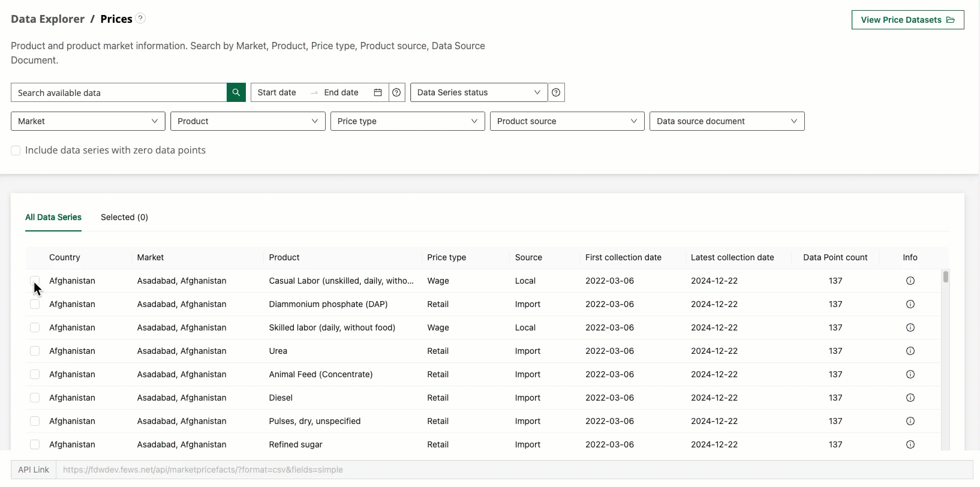Show info for Refined sugar row

pos(910,444)
